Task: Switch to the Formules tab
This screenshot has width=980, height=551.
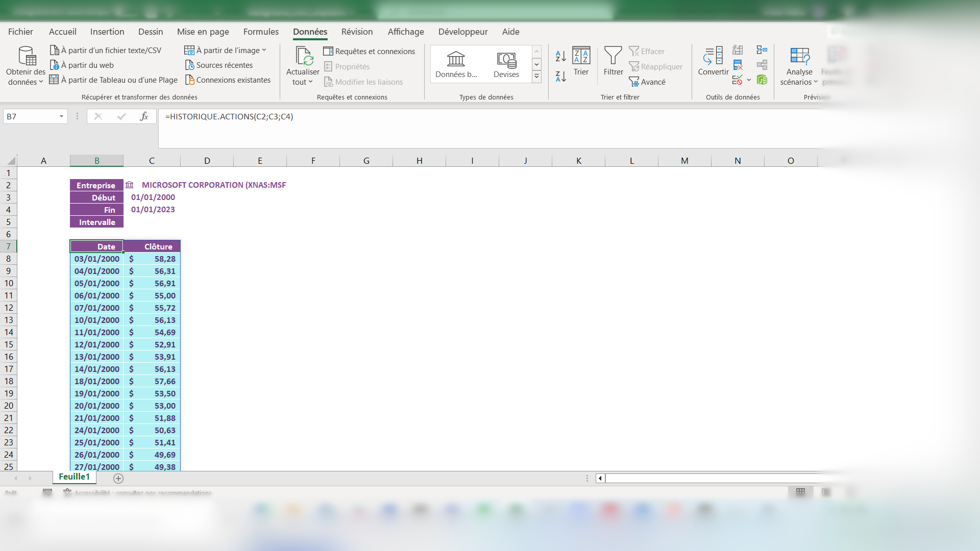Action: 261,32
